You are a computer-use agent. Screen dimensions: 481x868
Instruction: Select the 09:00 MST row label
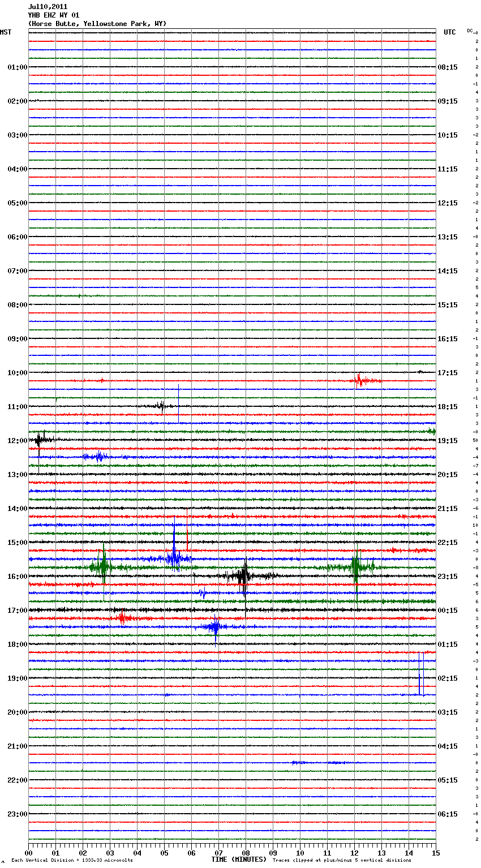pyautogui.click(x=17, y=339)
